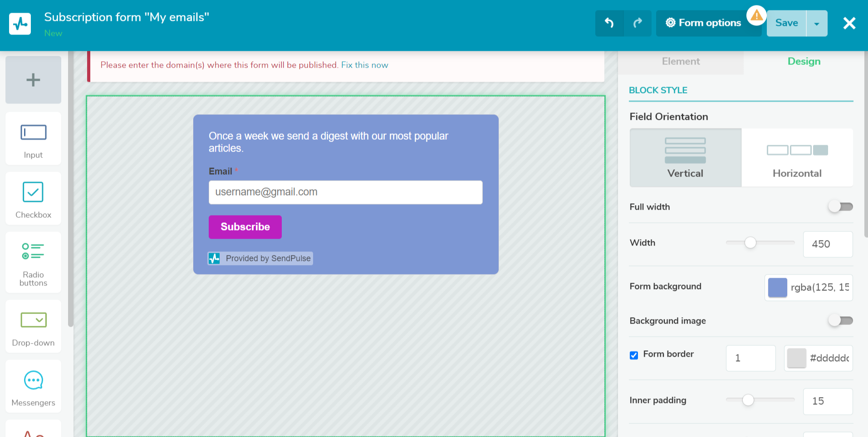Close the form editor
868x437 pixels.
(x=849, y=23)
